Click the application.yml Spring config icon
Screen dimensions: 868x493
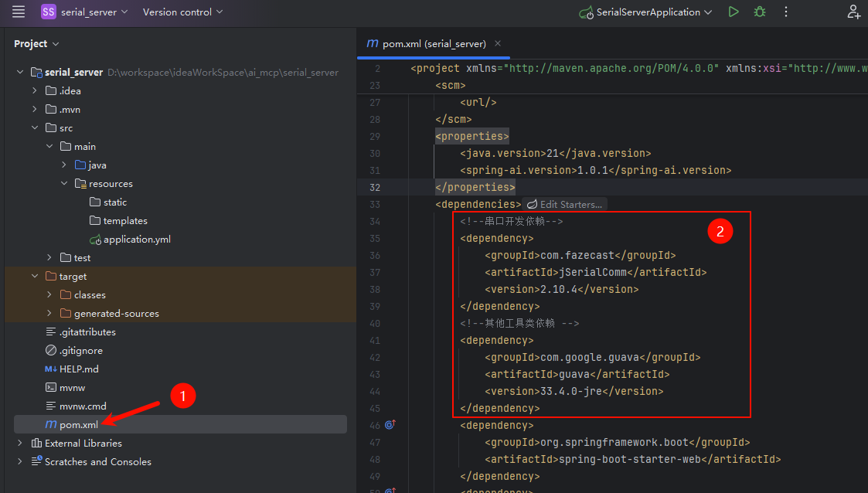95,239
